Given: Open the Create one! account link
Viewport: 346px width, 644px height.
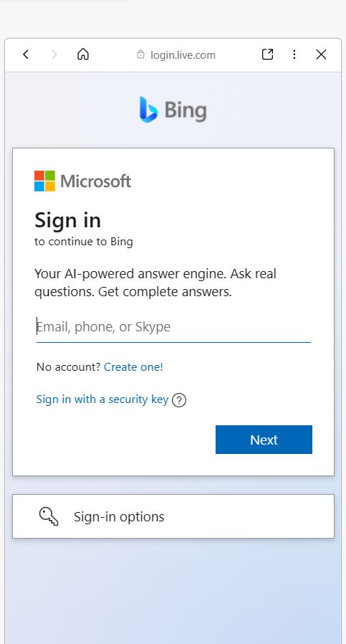Looking at the screenshot, I should click(133, 366).
